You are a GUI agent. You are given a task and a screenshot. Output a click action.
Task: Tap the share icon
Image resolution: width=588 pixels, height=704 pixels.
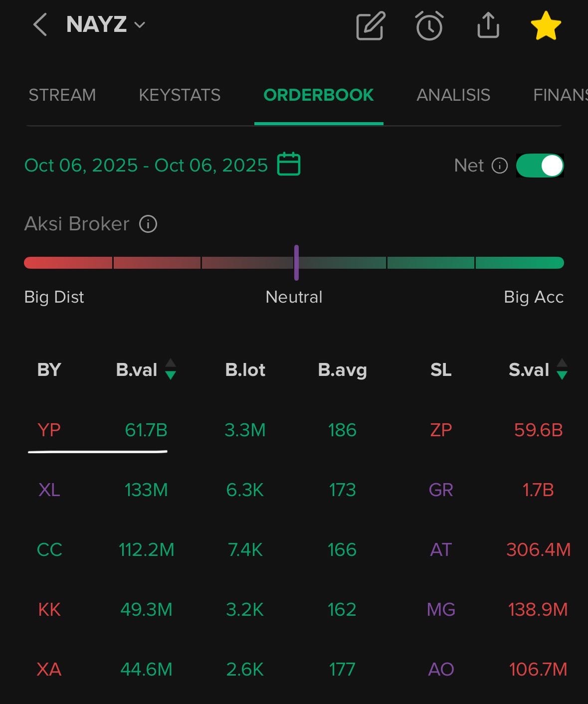tap(488, 25)
